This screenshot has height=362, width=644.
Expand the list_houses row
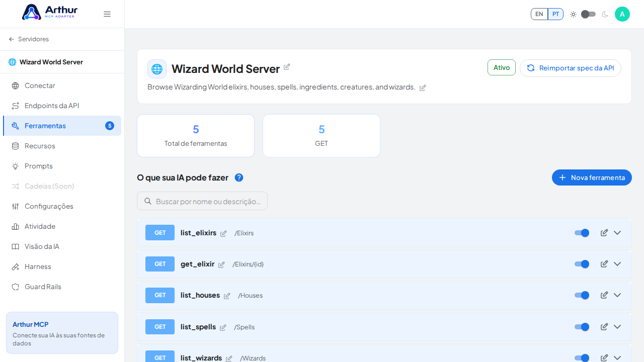[617, 295]
